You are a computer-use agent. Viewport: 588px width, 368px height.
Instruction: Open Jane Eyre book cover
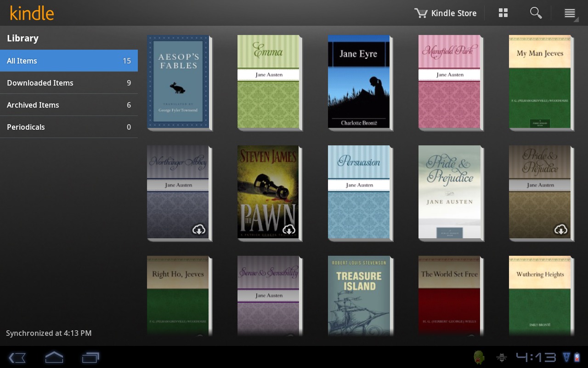click(x=360, y=83)
